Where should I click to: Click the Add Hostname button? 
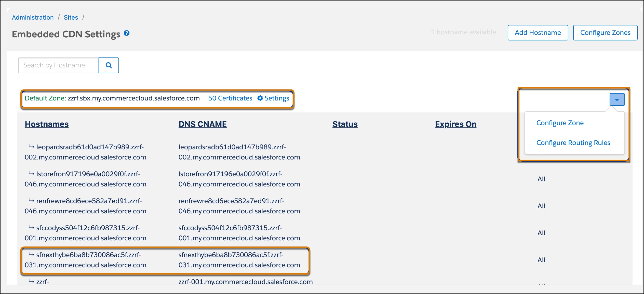tap(538, 33)
